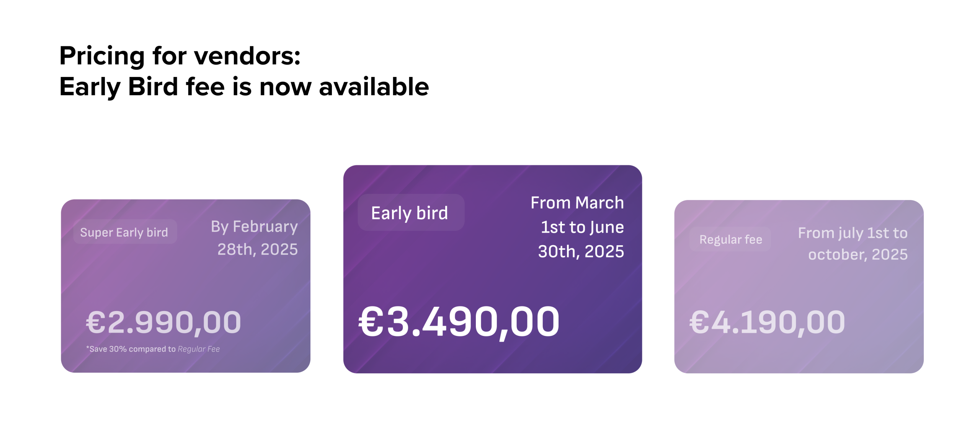Open the Super Early bird pricing card

(x=186, y=286)
